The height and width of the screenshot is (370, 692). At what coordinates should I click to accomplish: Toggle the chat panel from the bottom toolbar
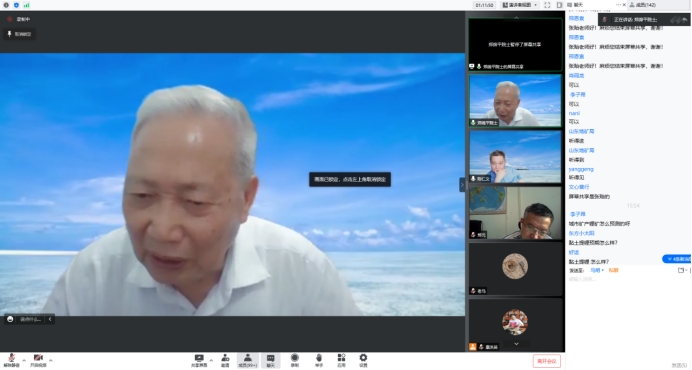click(x=271, y=360)
